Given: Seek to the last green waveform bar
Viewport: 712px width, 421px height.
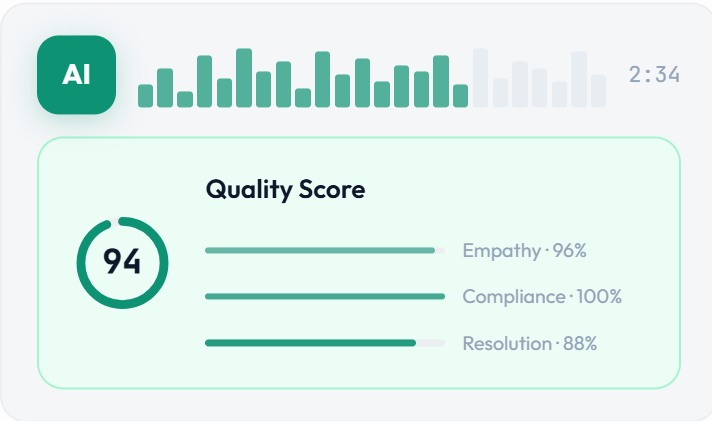Looking at the screenshot, I should point(460,96).
